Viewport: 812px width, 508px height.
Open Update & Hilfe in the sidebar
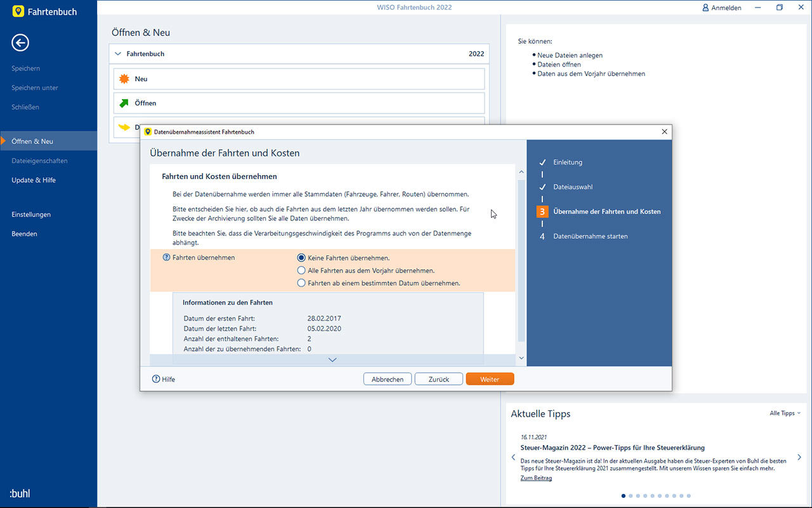point(34,180)
